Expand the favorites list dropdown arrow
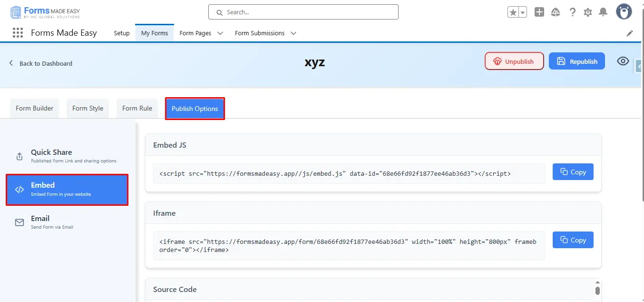Image resolution: width=644 pixels, height=302 pixels. pyautogui.click(x=523, y=12)
